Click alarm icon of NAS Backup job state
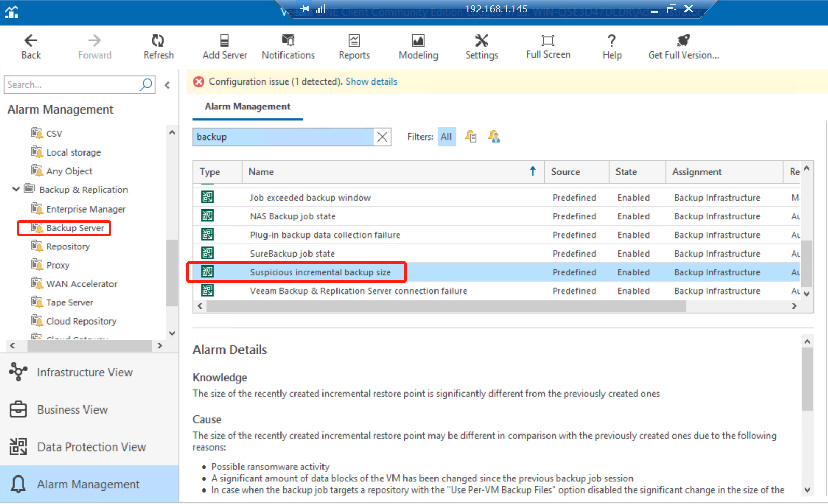The height and width of the screenshot is (504, 828). [207, 216]
